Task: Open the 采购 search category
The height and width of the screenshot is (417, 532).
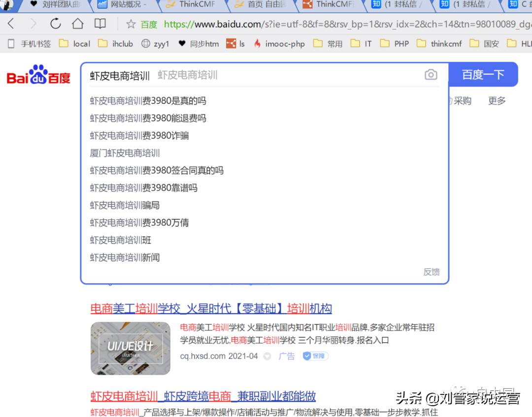Action: (463, 101)
